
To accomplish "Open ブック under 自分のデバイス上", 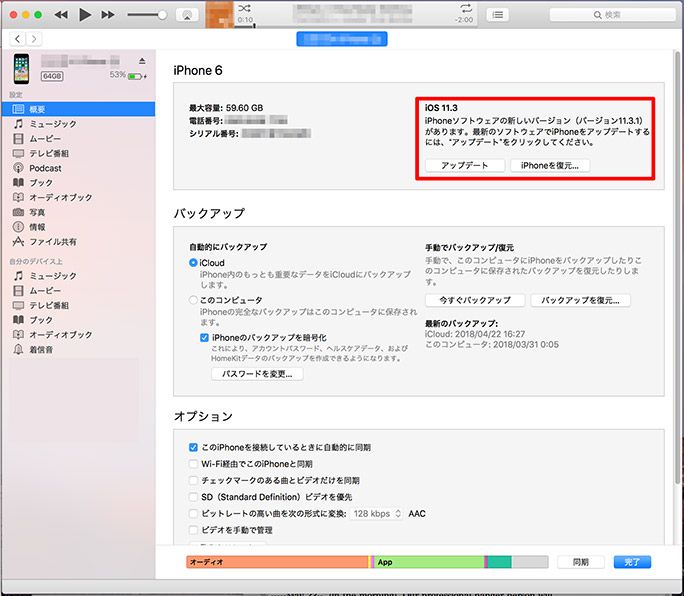I will pos(79,320).
